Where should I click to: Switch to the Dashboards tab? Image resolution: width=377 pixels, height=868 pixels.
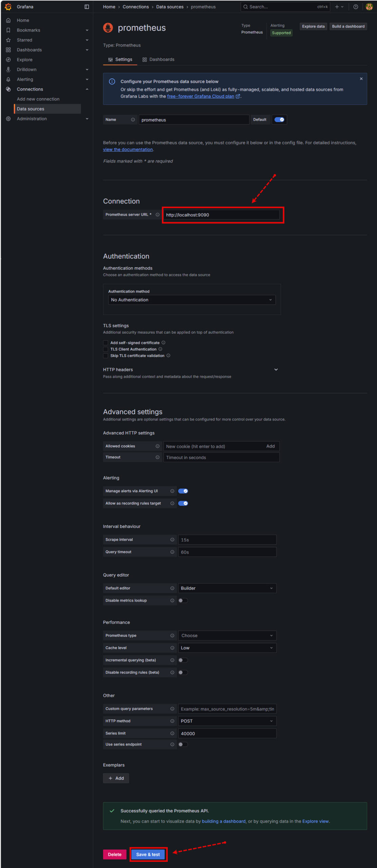(158, 59)
